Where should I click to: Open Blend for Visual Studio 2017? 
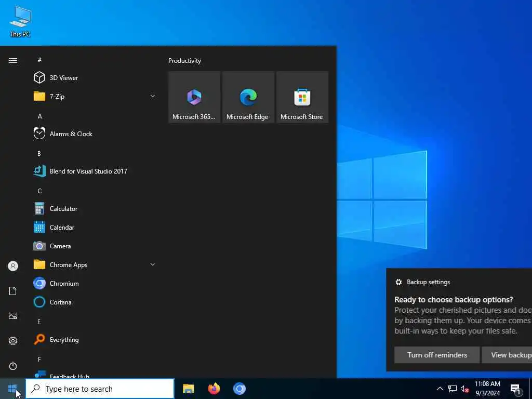(x=95, y=171)
